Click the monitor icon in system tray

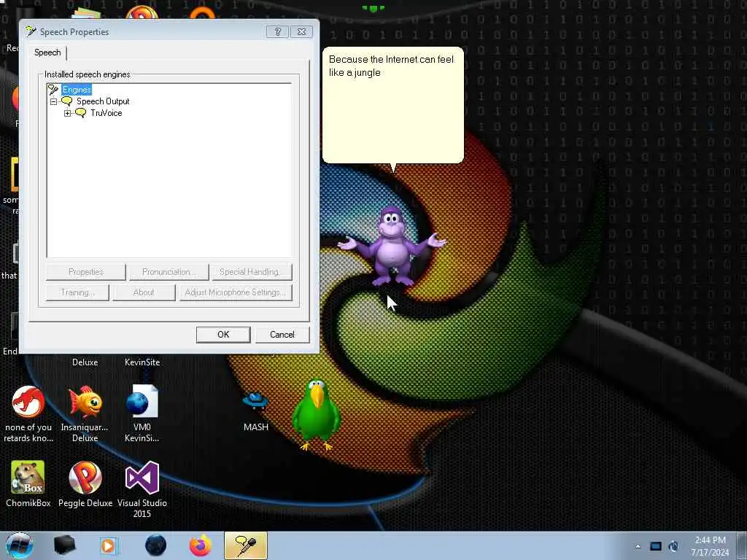point(656,546)
